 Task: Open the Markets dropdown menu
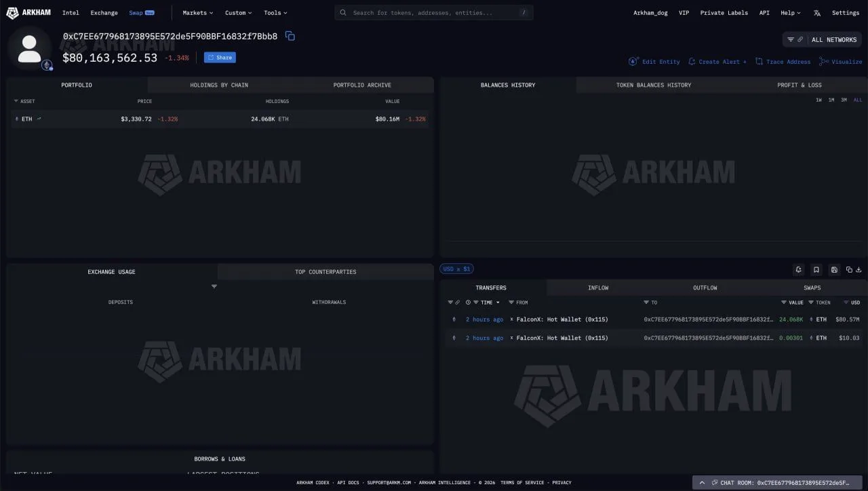(197, 13)
